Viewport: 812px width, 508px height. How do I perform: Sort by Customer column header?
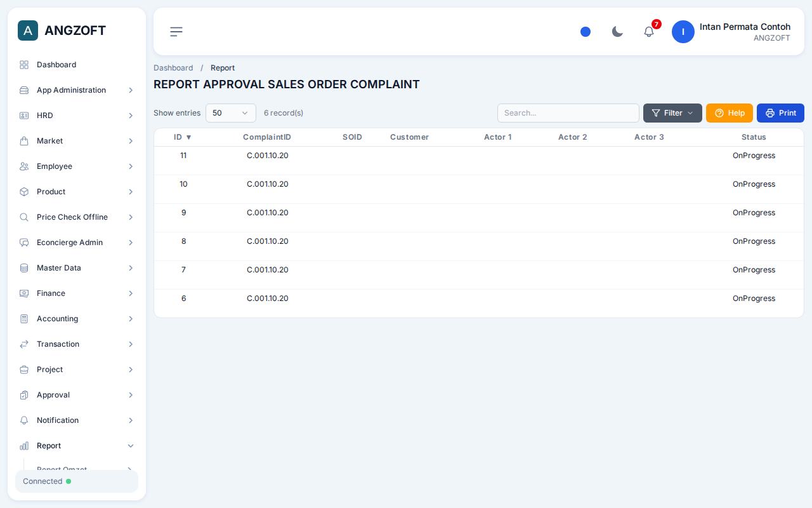409,137
